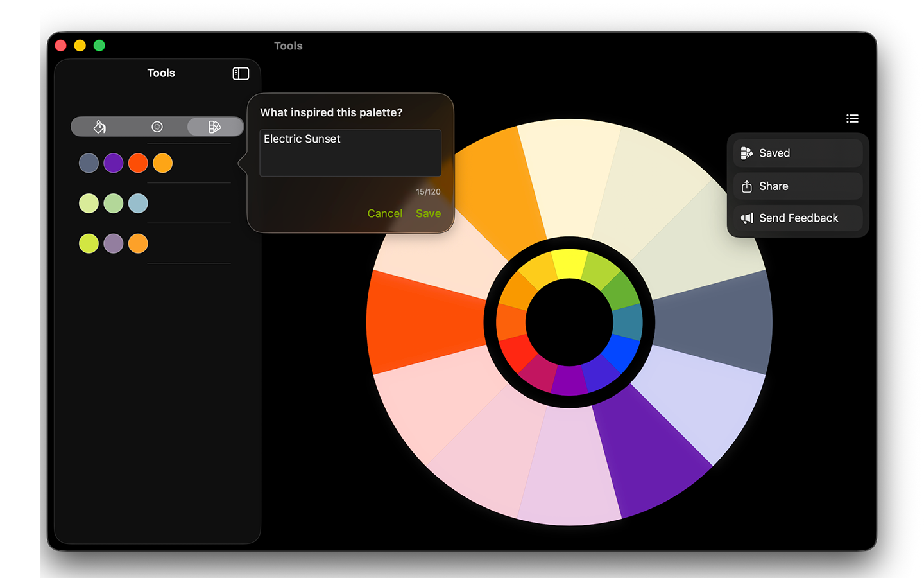The image size is (924, 578).
Task: Click the black center of the color wheel
Action: pos(569,322)
